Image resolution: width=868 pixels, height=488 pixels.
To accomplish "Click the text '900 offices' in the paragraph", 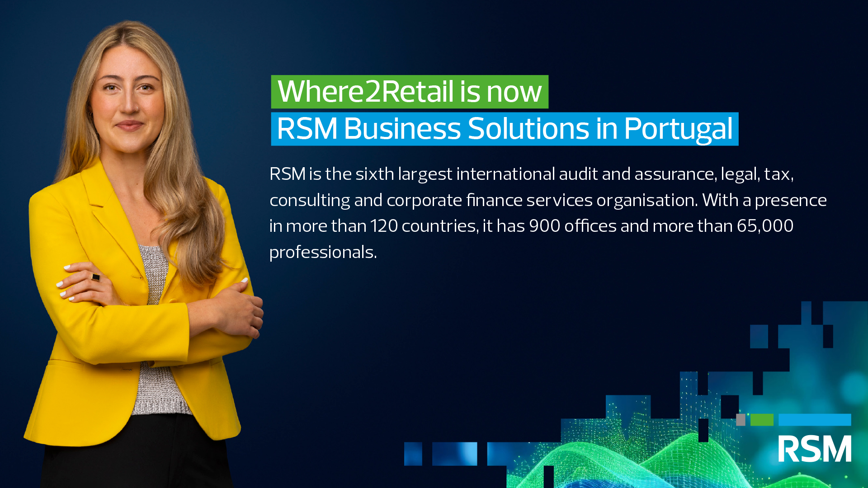I will (572, 226).
